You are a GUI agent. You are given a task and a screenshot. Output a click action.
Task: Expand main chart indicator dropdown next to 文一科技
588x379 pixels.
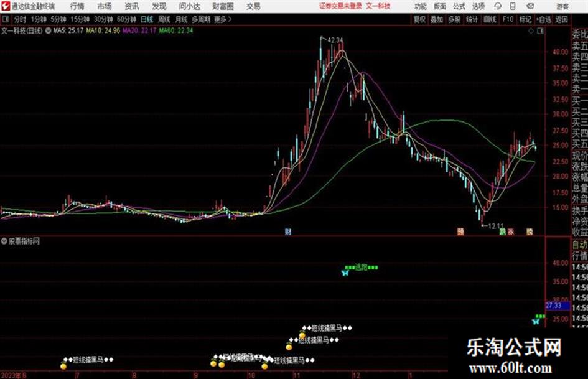(x=48, y=30)
